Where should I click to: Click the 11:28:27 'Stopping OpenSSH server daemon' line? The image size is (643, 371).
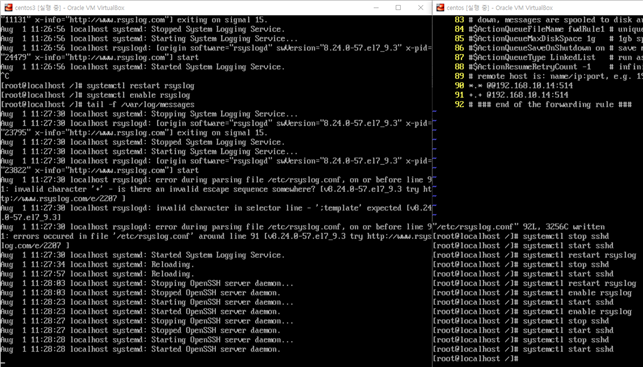[147, 321]
